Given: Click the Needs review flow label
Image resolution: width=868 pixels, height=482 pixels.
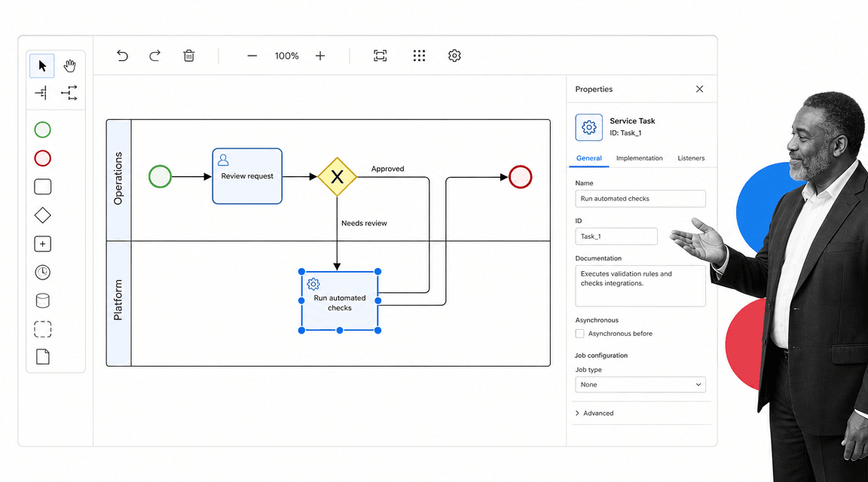Looking at the screenshot, I should coord(364,223).
